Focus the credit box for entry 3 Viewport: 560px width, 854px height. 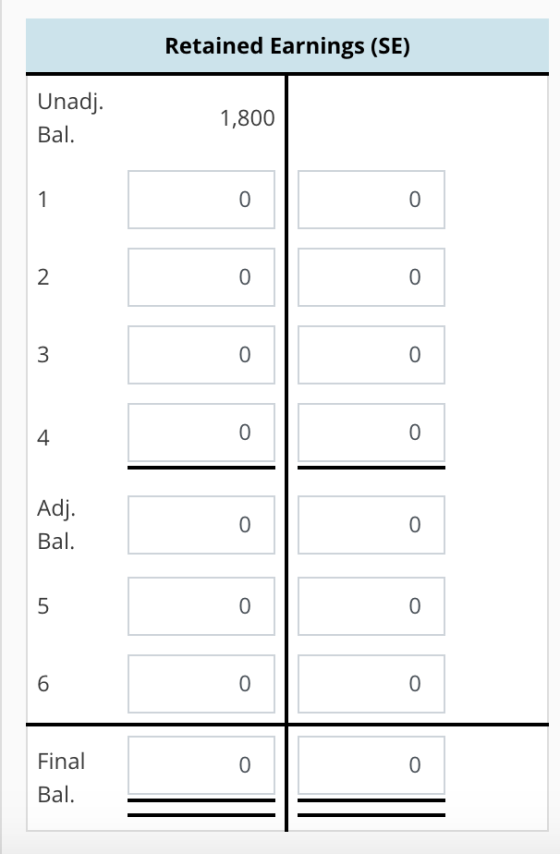tap(372, 355)
